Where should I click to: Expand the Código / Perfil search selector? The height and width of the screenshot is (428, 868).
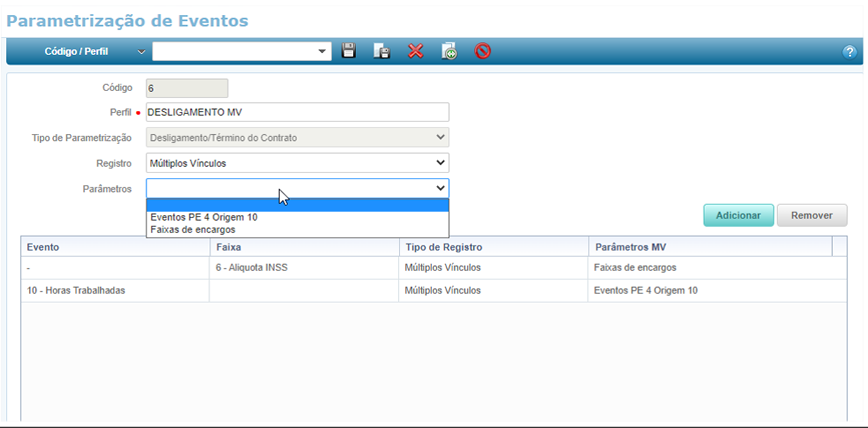click(x=141, y=51)
